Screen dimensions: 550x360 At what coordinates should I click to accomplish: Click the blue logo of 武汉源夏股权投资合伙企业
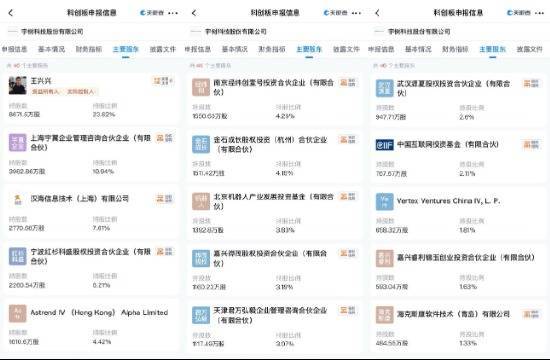click(384, 88)
